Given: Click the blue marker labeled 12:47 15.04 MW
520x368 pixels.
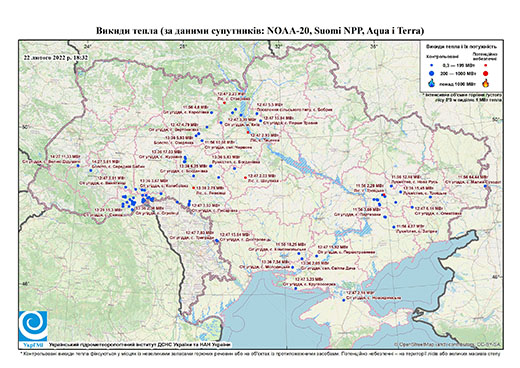Looking at the screenshot, I should tap(217, 240).
